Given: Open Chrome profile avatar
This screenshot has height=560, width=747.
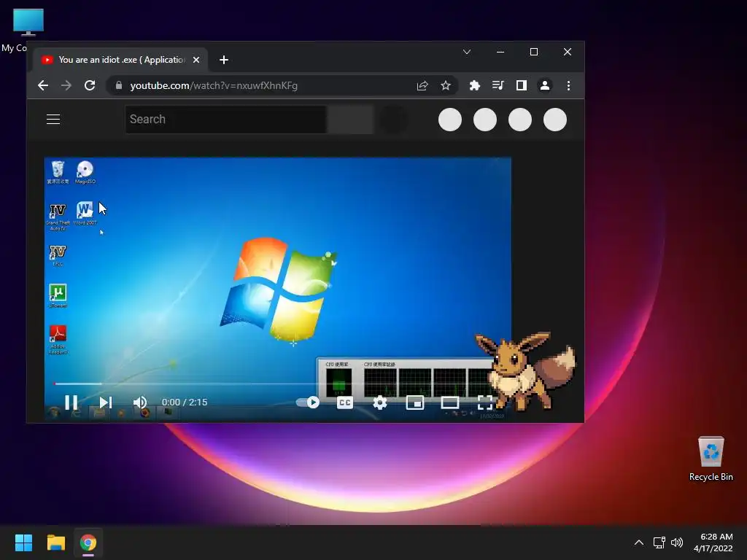Looking at the screenshot, I should click(x=544, y=86).
